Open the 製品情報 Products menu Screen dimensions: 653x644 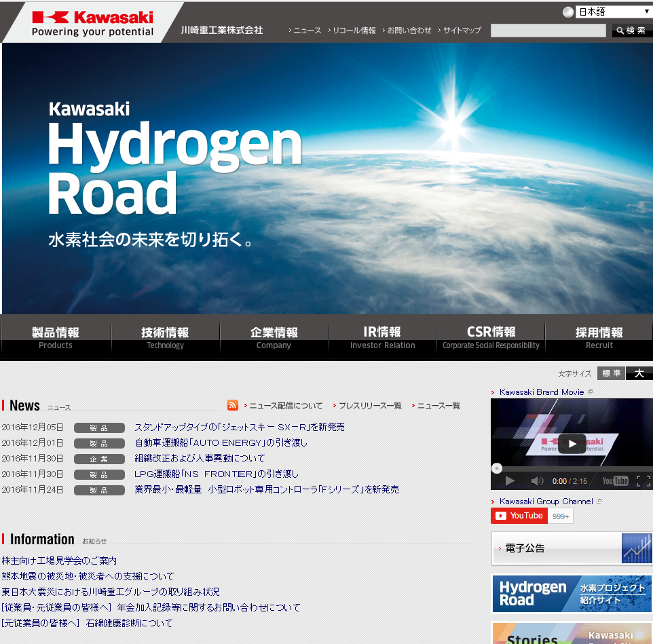[56, 338]
